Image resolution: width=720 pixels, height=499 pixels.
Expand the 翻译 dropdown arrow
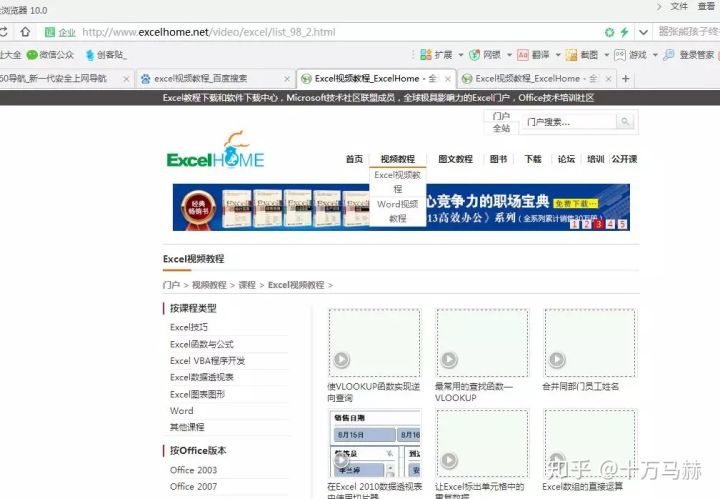point(558,55)
